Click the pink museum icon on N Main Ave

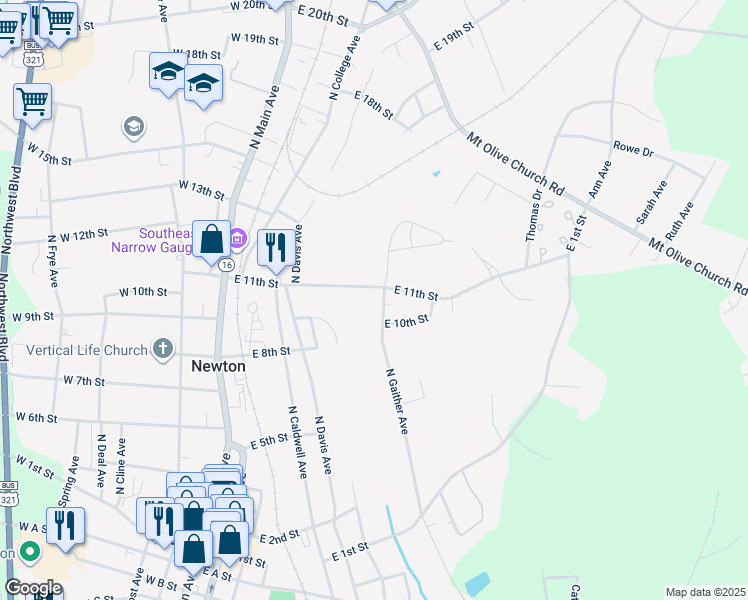(x=238, y=238)
